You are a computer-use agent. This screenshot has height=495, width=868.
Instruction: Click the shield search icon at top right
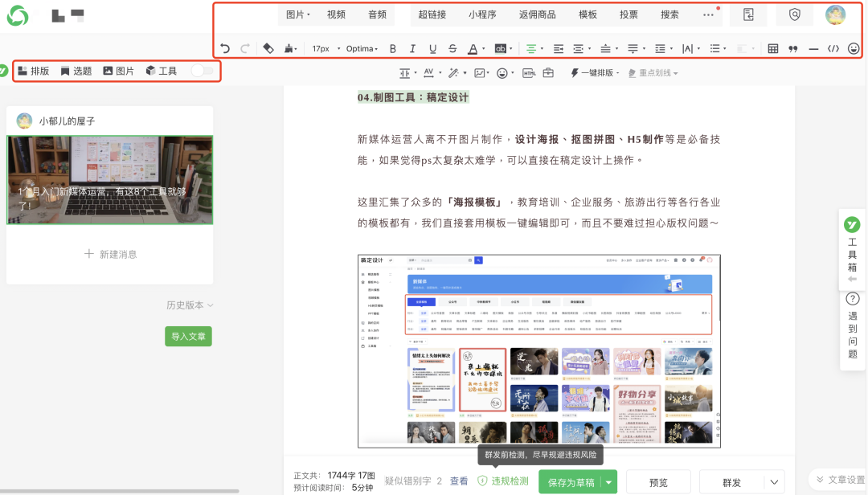(x=794, y=15)
